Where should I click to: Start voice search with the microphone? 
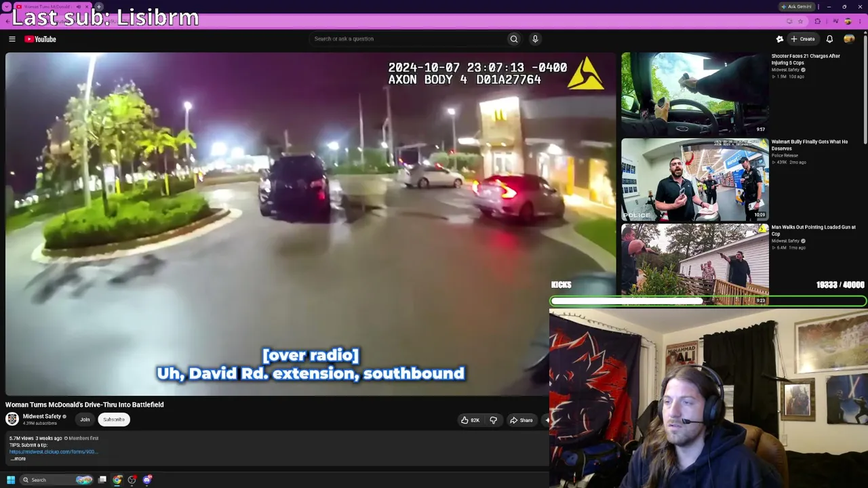535,39
